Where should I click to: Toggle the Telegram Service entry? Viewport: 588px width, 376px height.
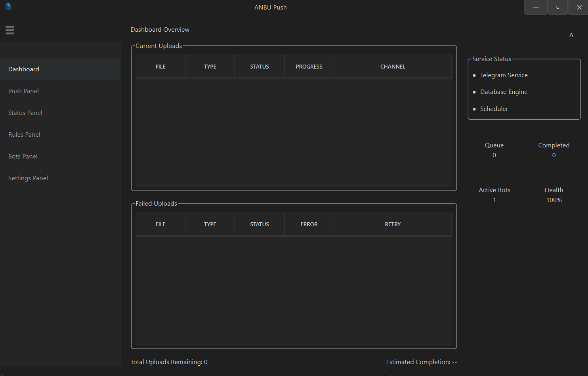click(504, 75)
